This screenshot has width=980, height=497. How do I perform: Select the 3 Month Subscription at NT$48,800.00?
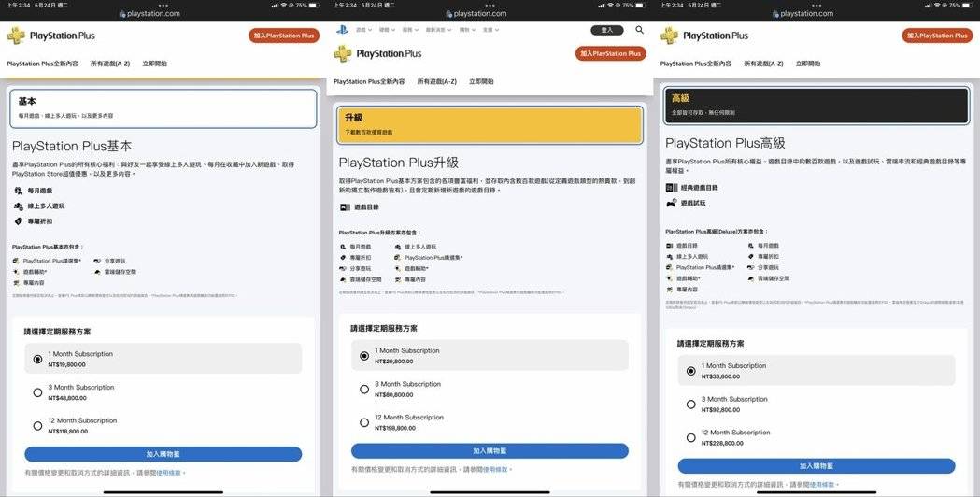click(37, 392)
